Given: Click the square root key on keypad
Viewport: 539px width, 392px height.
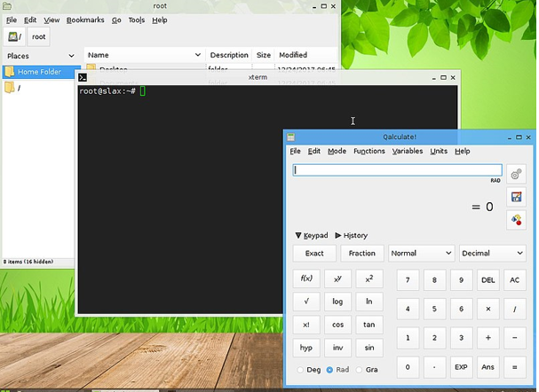Looking at the screenshot, I should [306, 301].
